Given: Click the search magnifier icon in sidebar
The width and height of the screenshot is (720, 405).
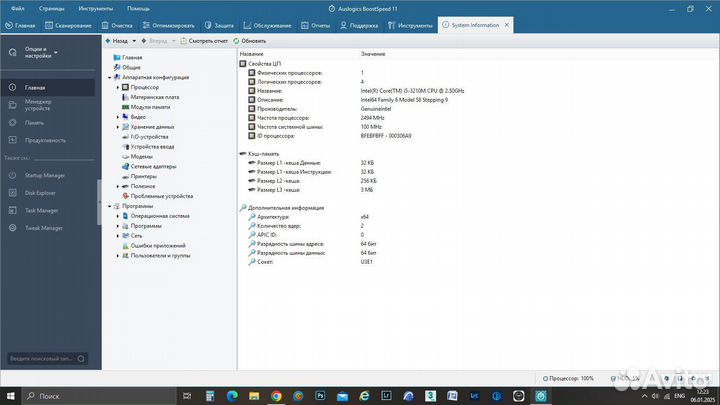Looking at the screenshot, I should tap(81, 359).
